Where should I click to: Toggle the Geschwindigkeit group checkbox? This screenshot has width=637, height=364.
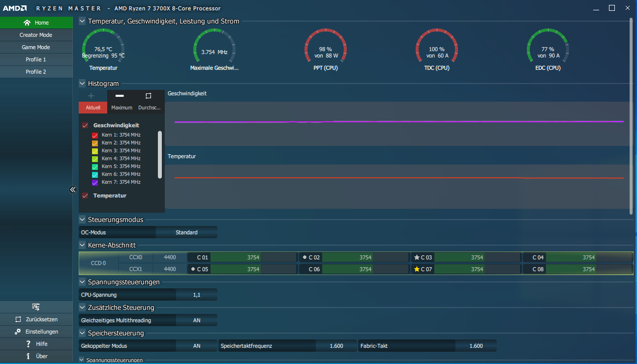(x=86, y=126)
